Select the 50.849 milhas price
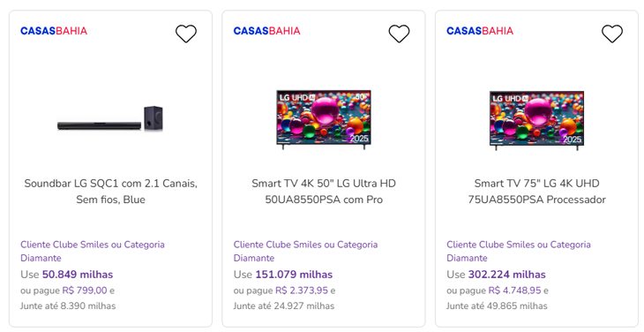The width and height of the screenshot is (644, 332). [x=78, y=275]
